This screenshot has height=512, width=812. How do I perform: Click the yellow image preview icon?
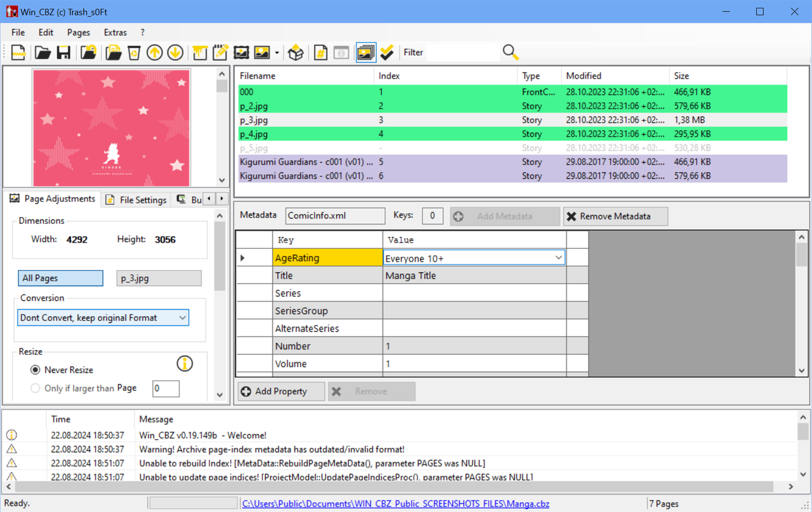click(x=262, y=52)
